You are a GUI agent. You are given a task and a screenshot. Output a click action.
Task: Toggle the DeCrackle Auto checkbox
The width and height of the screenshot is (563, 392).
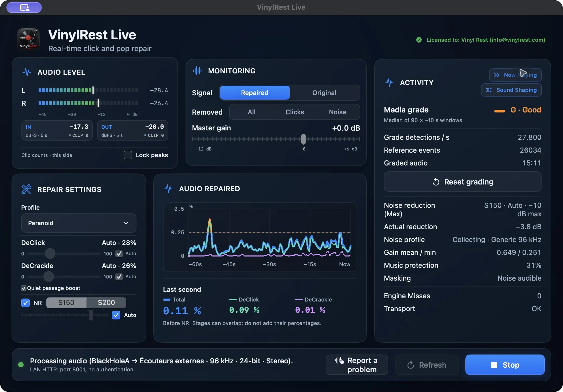click(119, 277)
